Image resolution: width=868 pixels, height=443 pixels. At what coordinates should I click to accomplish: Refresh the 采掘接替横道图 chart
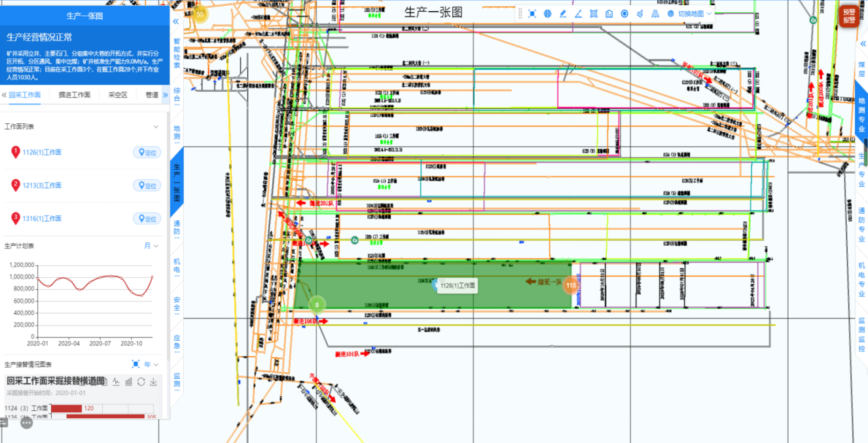[x=141, y=381]
